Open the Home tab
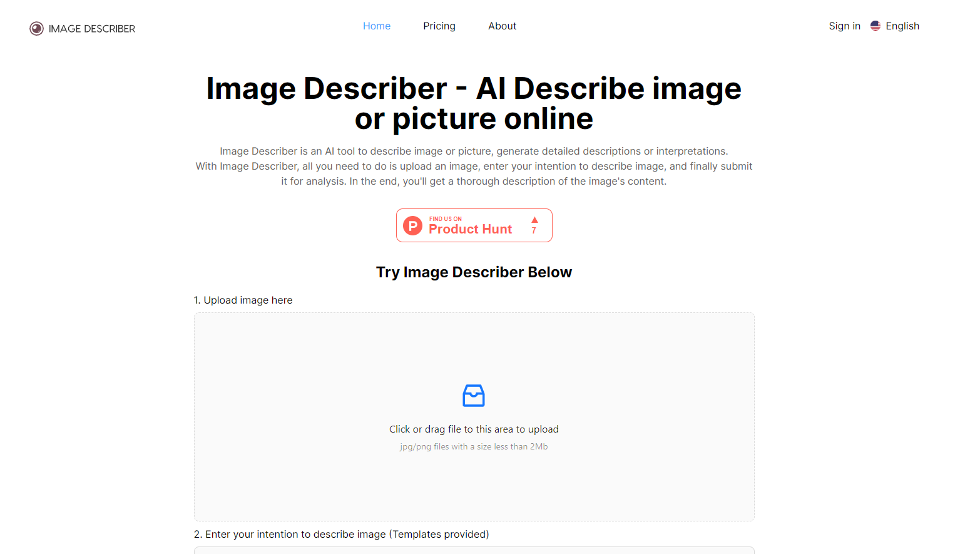The image size is (980, 554). 377,26
